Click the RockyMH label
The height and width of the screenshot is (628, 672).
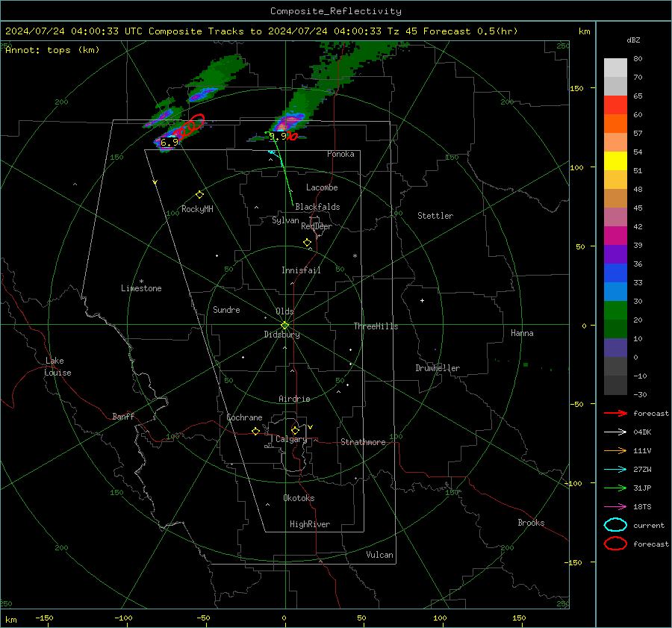(197, 209)
